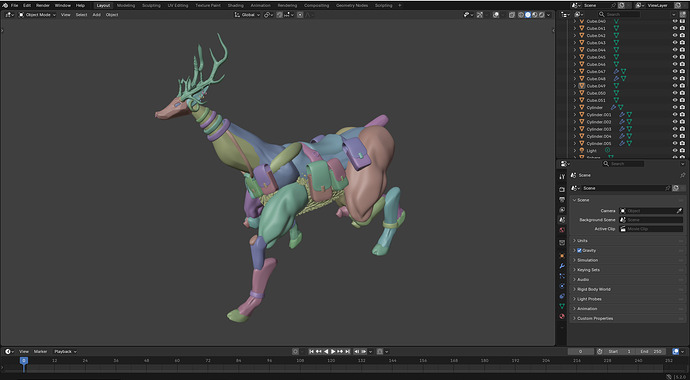Hide Cylinder.002 in the viewport
Image resolution: width=690 pixels, height=380 pixels.
(x=675, y=122)
